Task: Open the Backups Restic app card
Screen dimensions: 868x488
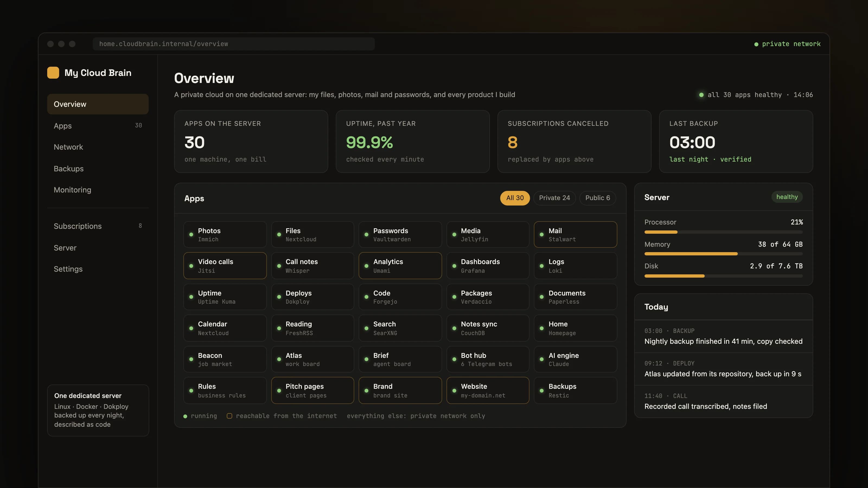Action: (575, 390)
